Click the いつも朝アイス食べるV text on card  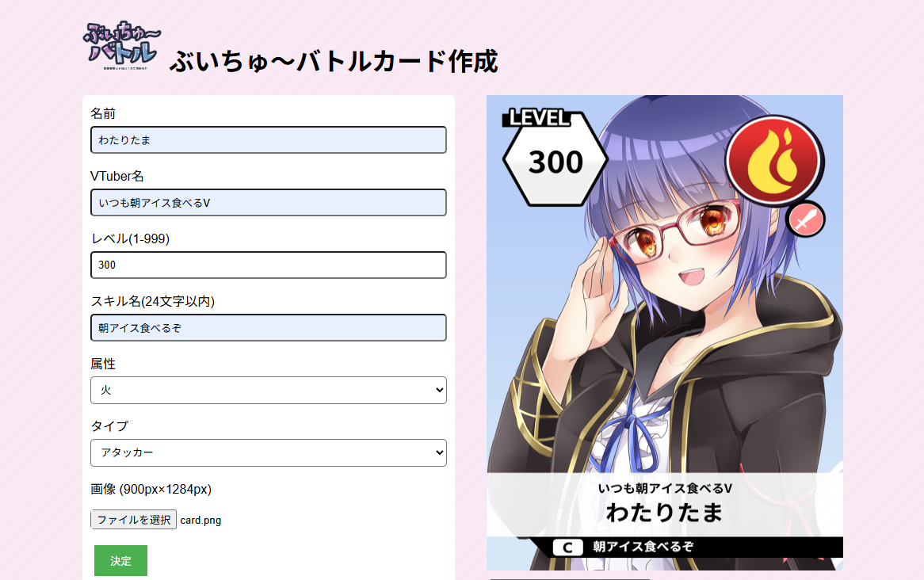pos(665,489)
